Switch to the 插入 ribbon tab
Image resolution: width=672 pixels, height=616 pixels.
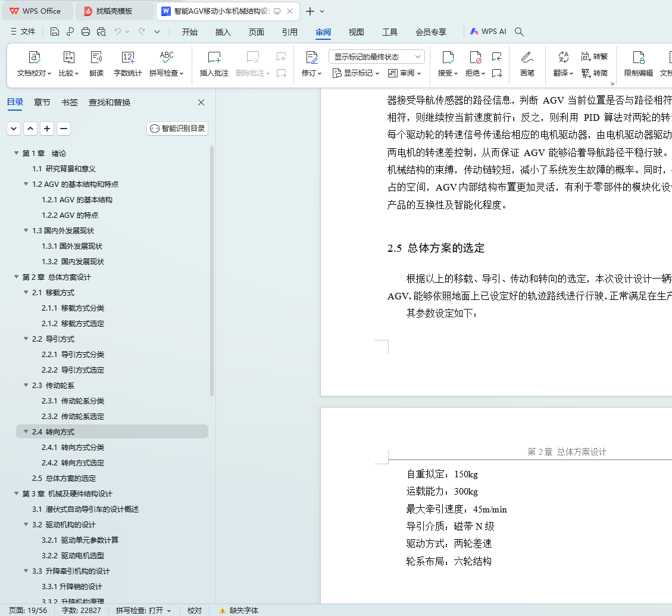223,32
